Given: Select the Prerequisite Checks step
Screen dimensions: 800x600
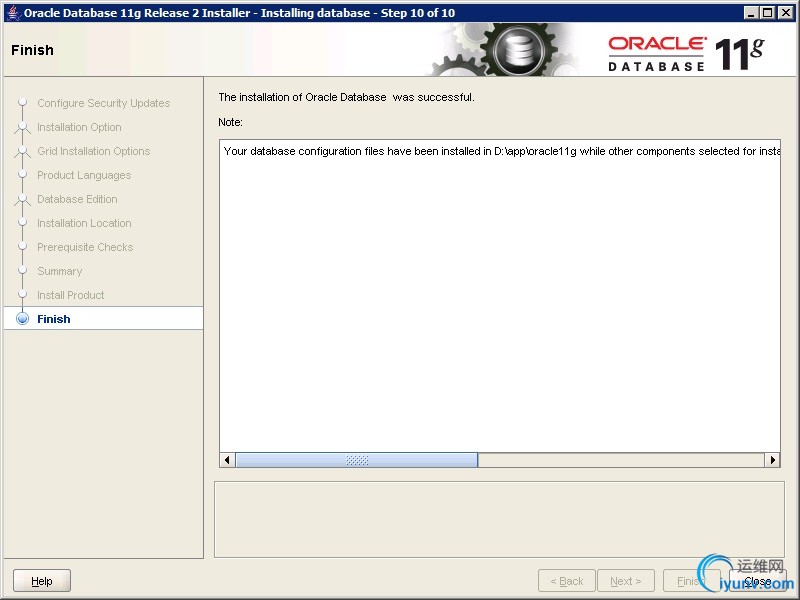Looking at the screenshot, I should point(85,247).
